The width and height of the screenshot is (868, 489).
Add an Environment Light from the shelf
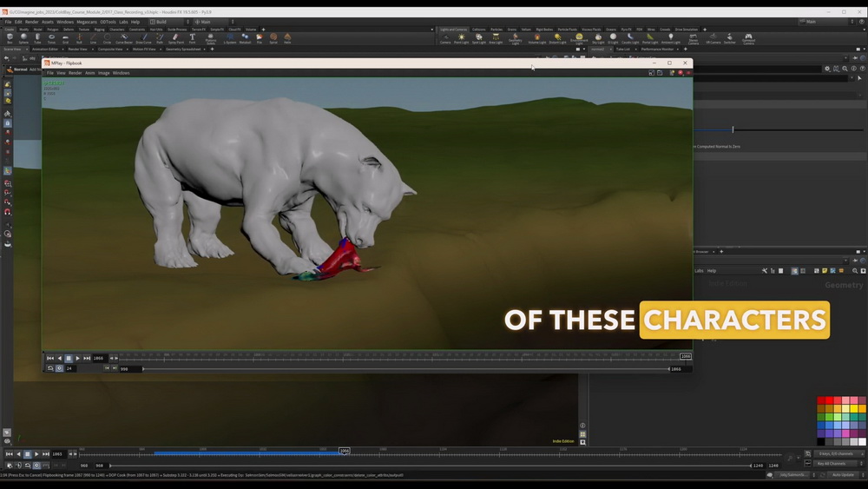tap(579, 39)
